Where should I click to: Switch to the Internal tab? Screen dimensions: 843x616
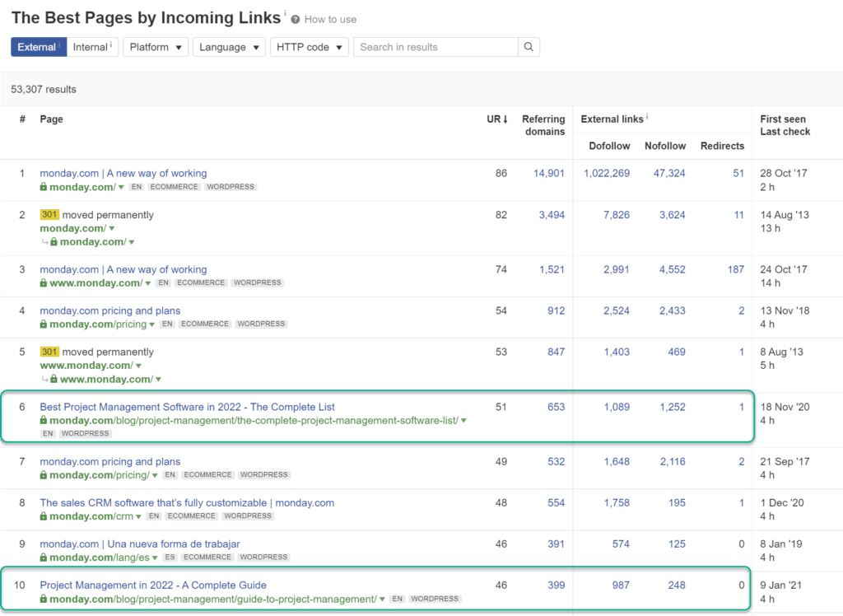tap(92, 47)
